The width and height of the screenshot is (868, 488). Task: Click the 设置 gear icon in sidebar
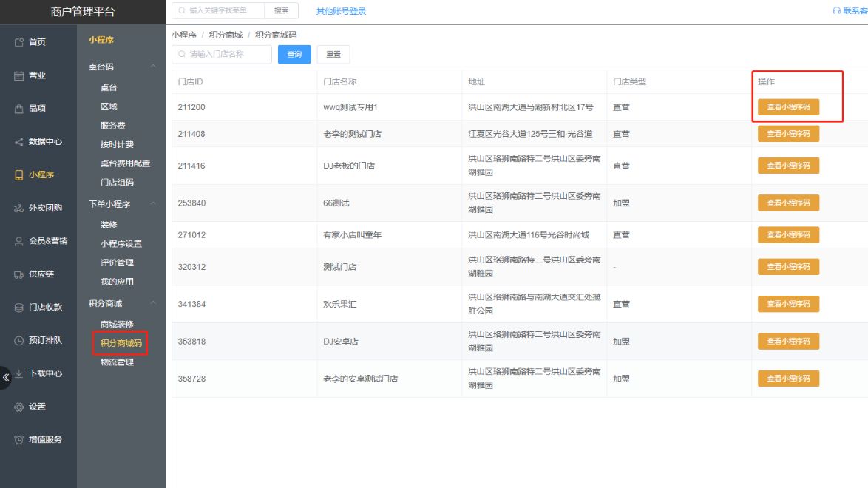18,407
